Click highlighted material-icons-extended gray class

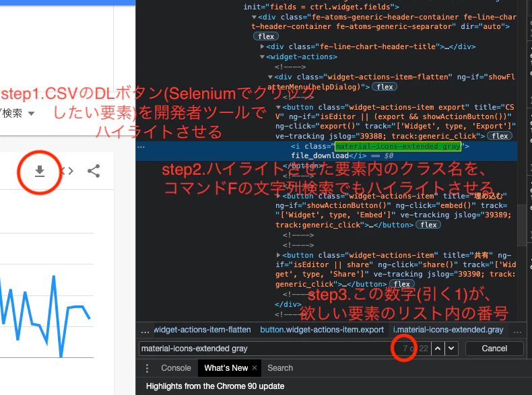pos(397,146)
